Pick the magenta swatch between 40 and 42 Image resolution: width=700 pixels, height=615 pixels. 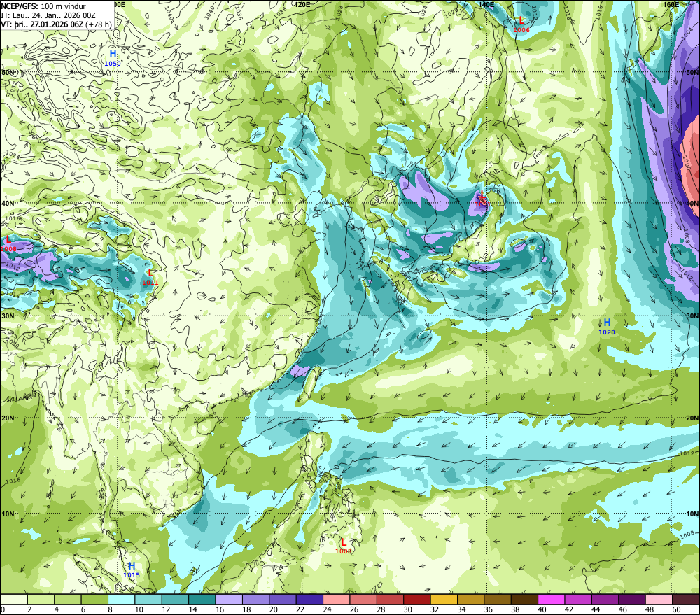(x=552, y=599)
